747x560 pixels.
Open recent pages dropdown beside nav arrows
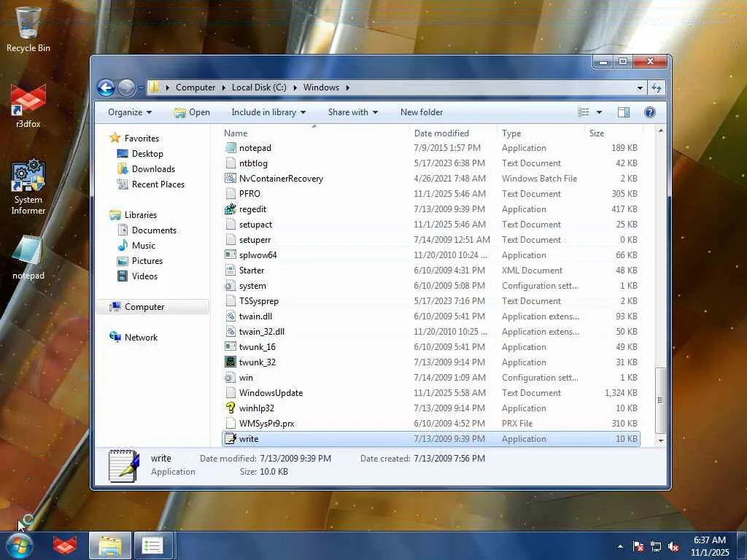[141, 88]
